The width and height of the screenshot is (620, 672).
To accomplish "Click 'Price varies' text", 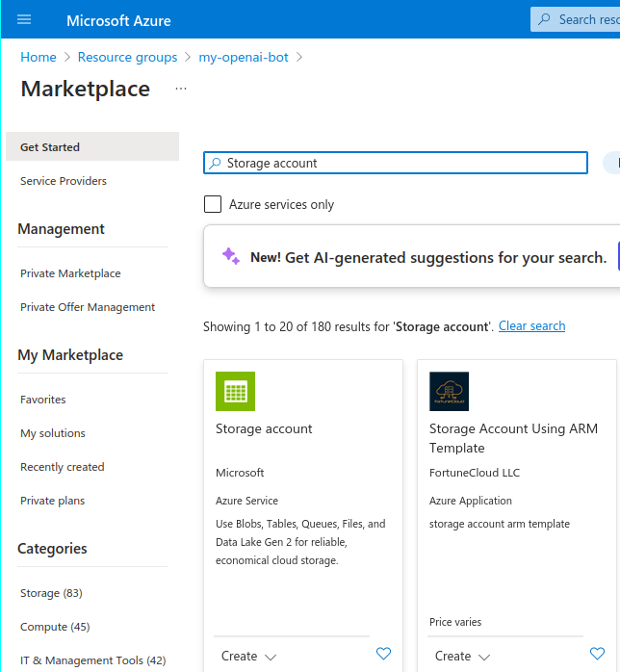I will point(455,622).
